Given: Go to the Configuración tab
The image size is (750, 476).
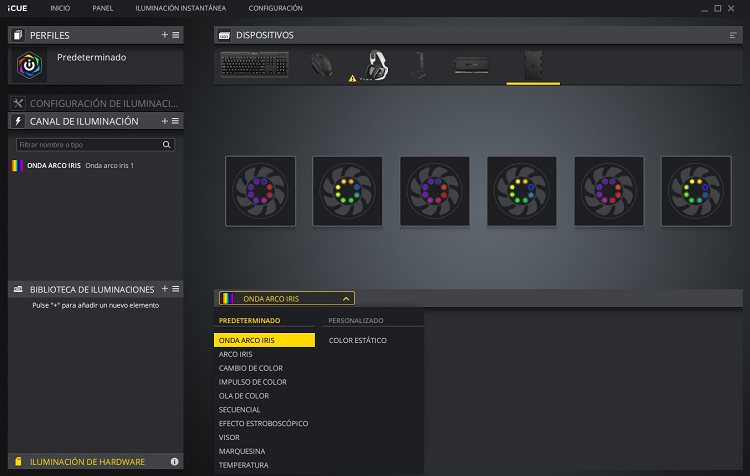Looking at the screenshot, I should click(275, 8).
